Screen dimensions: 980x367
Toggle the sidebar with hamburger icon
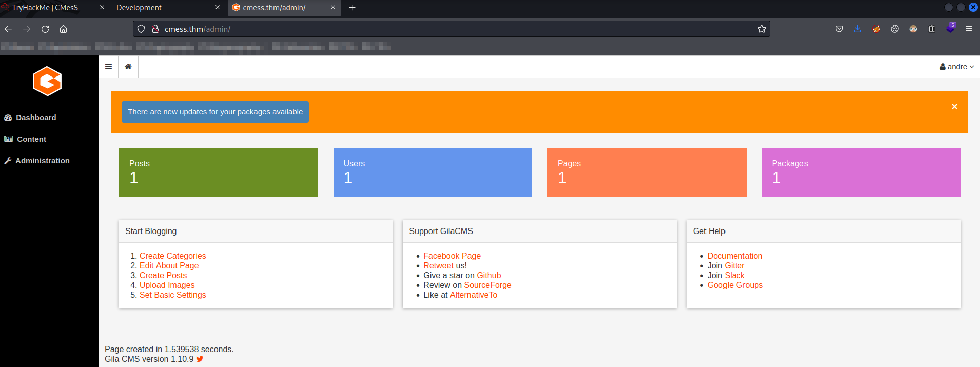[108, 67]
